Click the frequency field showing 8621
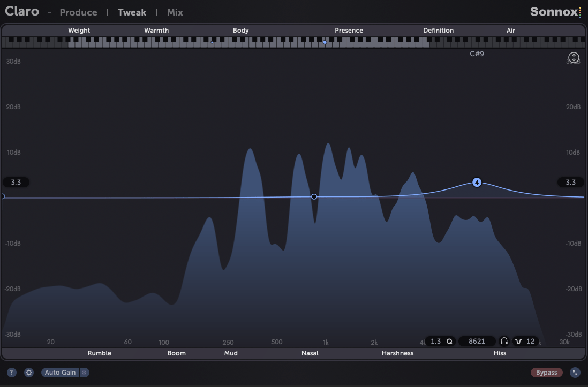 [477, 341]
